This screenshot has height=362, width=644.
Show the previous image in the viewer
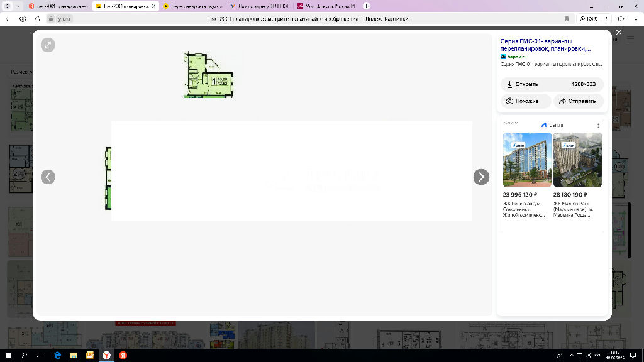[x=48, y=177]
